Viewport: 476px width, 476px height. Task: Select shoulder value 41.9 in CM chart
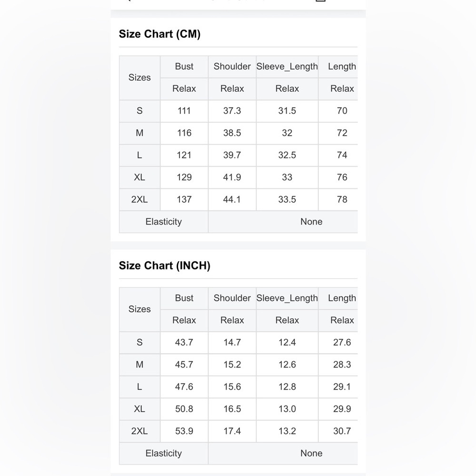232,177
